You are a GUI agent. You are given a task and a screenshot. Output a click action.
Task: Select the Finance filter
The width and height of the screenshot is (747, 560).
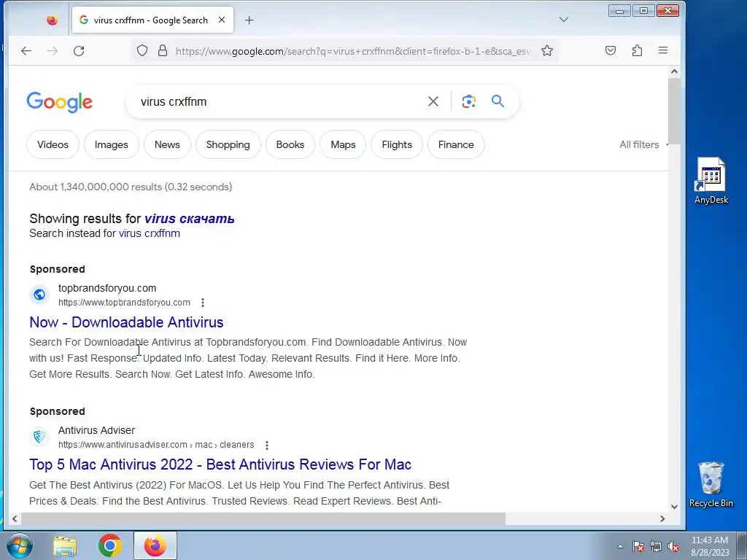click(456, 144)
